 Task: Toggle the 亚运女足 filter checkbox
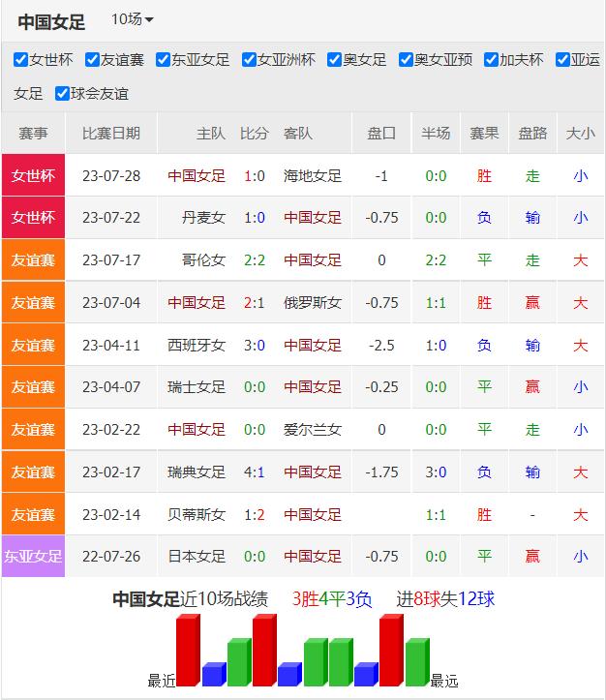coord(562,59)
